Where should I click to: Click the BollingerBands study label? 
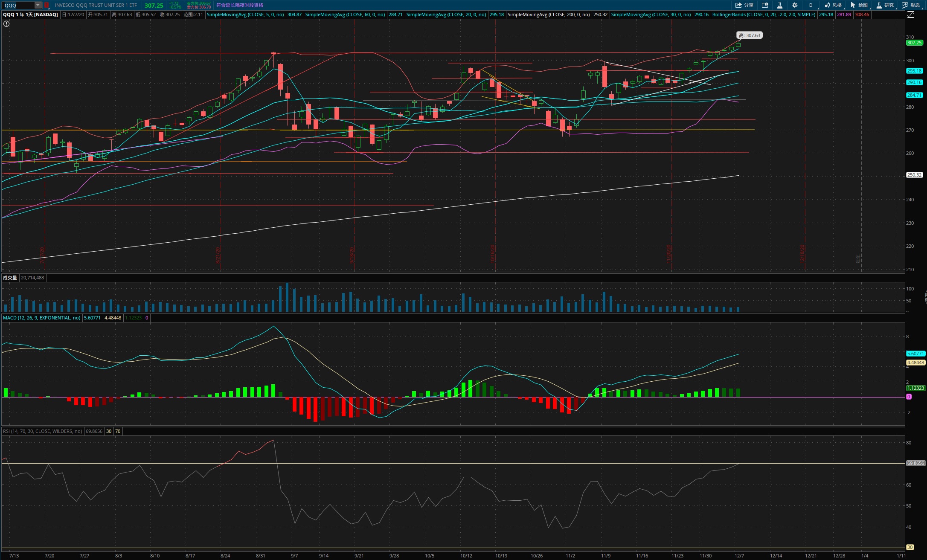coord(764,15)
